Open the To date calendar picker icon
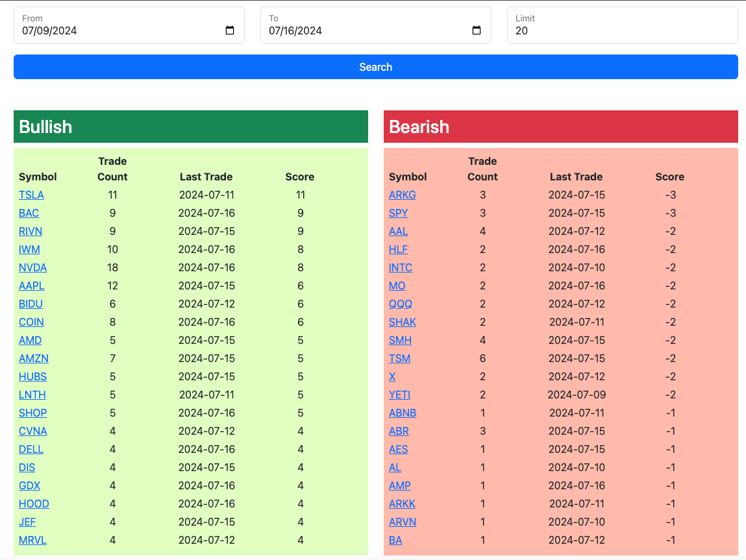 [x=477, y=30]
